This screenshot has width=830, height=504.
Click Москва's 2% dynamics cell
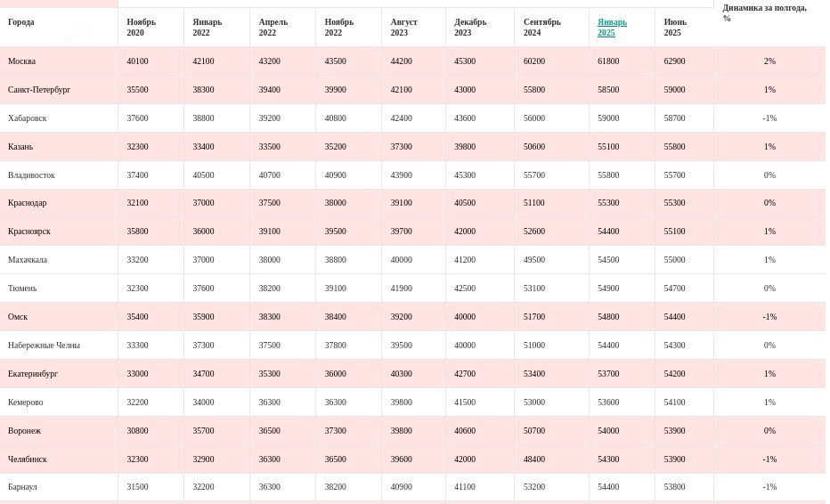(769, 61)
